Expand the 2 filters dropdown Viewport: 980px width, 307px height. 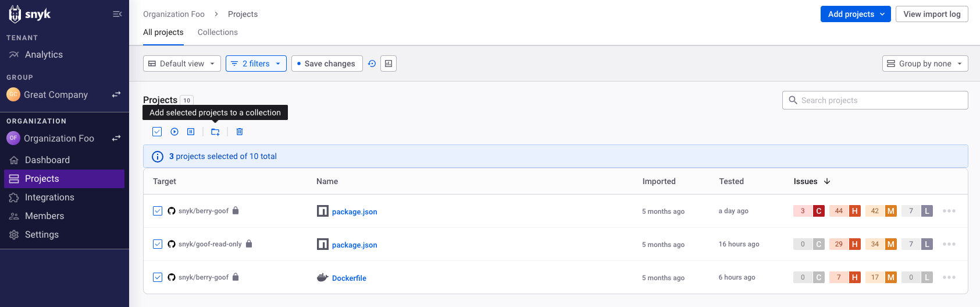coord(256,63)
